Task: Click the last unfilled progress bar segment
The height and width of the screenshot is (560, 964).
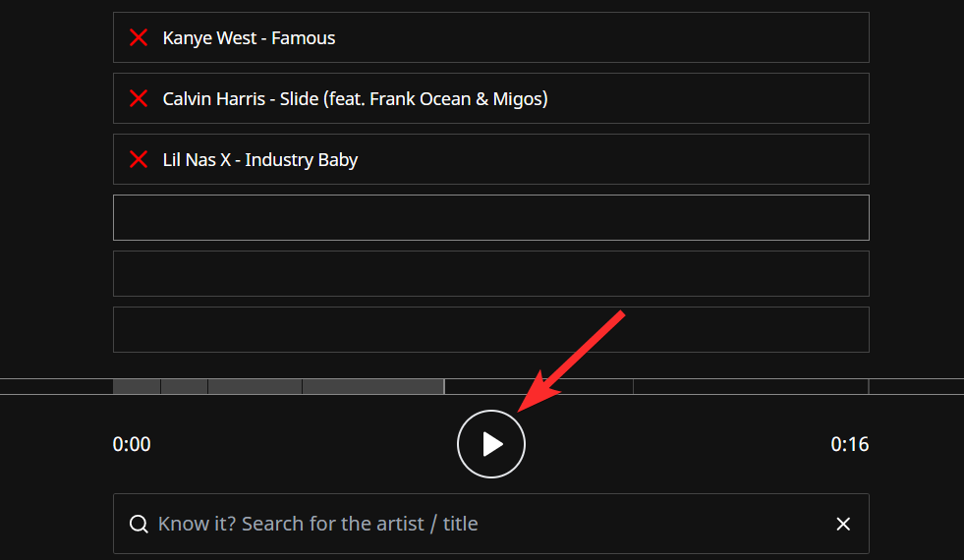Action: (x=751, y=386)
